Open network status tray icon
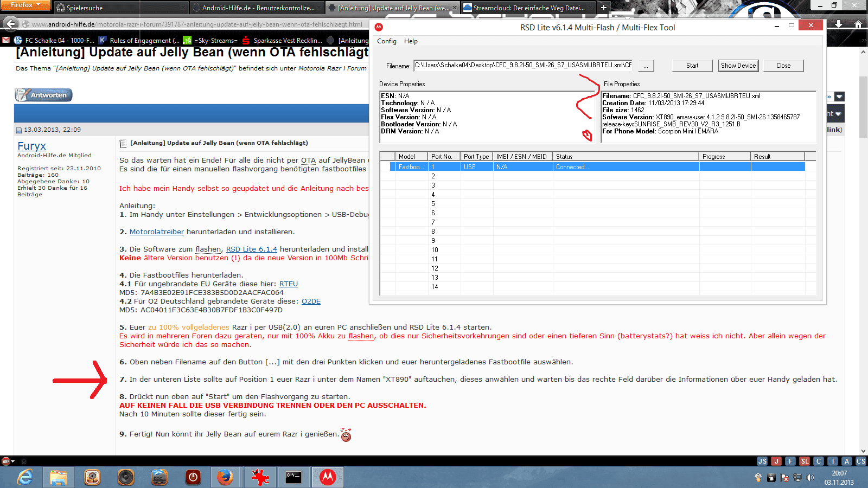 pyautogui.click(x=797, y=478)
